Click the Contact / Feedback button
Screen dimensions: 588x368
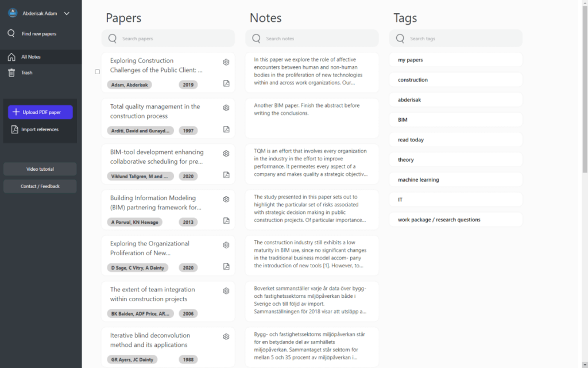pyautogui.click(x=40, y=186)
